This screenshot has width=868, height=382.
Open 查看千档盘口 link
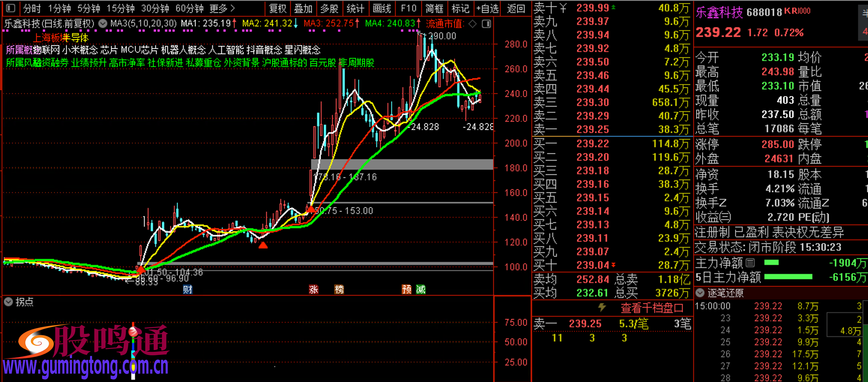652,308
